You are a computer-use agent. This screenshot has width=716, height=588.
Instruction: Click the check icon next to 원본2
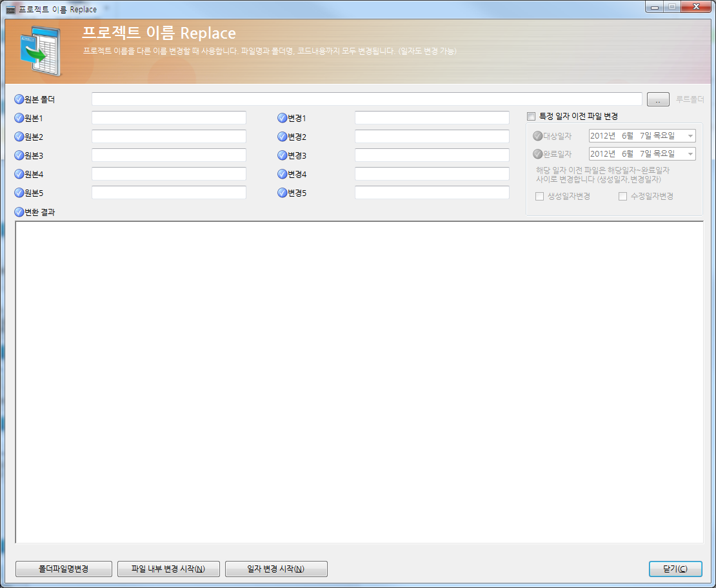click(19, 137)
